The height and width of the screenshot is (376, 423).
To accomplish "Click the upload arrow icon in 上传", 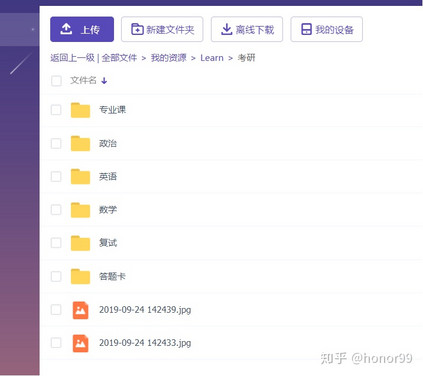I will (x=66, y=29).
